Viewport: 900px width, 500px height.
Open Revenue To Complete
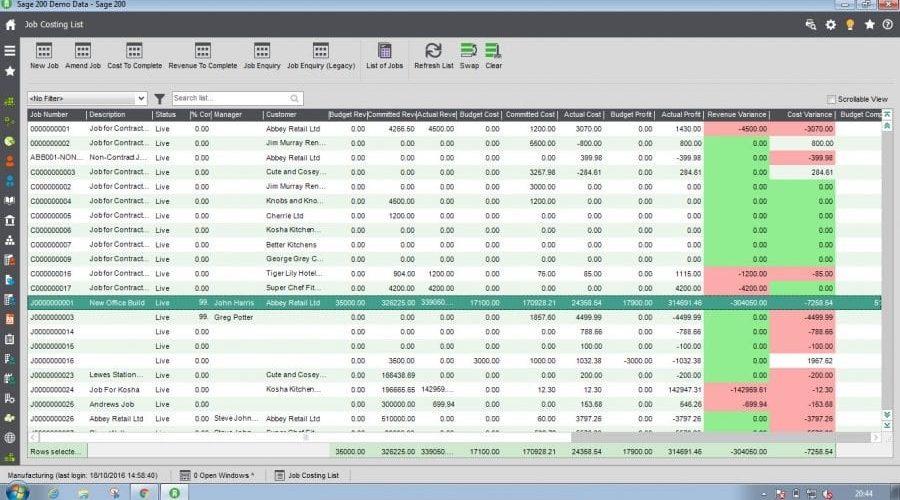tap(203, 56)
